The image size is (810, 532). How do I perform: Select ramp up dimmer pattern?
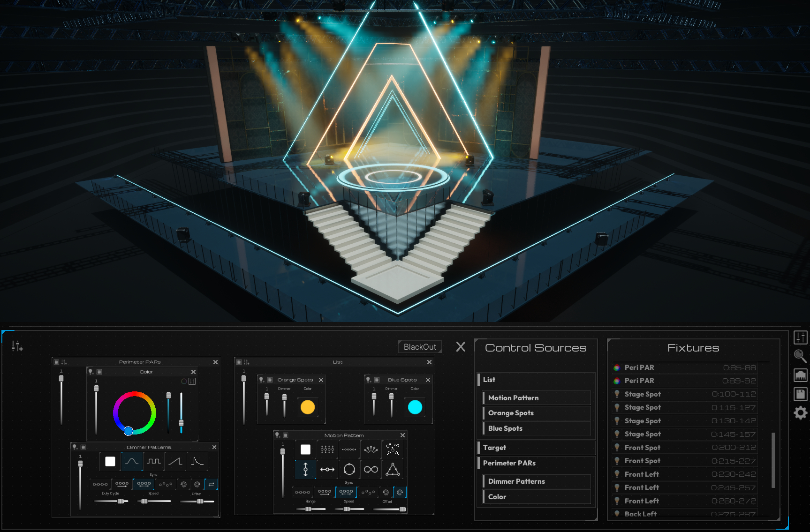click(175, 461)
